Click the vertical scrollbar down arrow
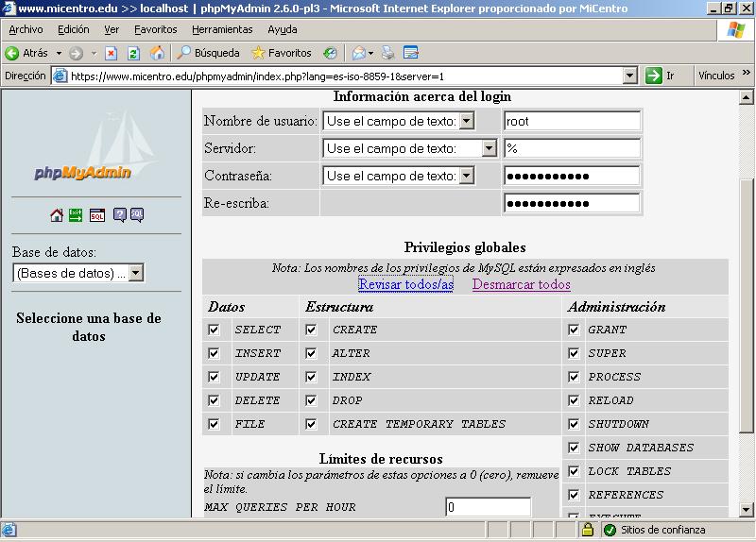Image resolution: width=756 pixels, height=542 pixels. [746, 509]
